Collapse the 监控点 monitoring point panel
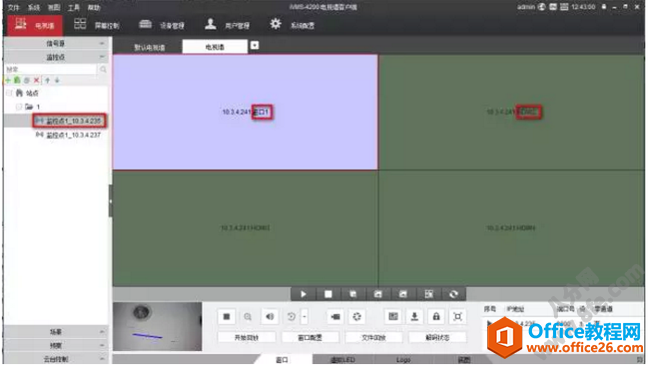 102,56
